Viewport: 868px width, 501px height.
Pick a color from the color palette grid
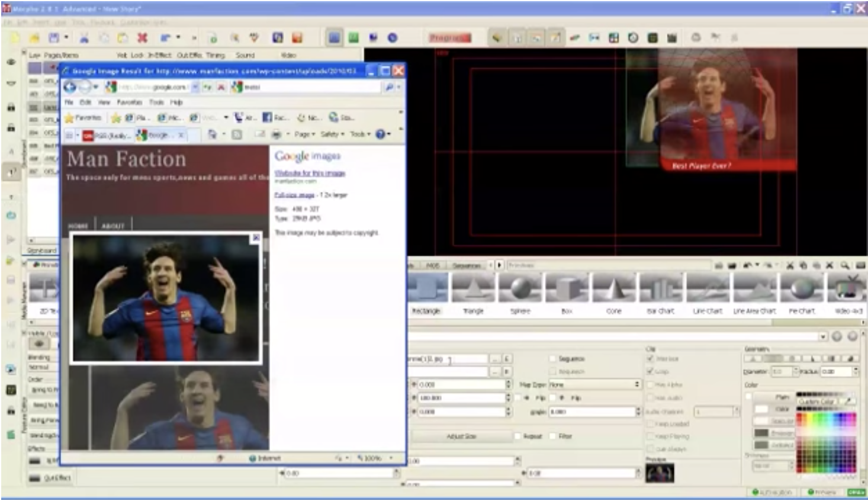(x=826, y=442)
